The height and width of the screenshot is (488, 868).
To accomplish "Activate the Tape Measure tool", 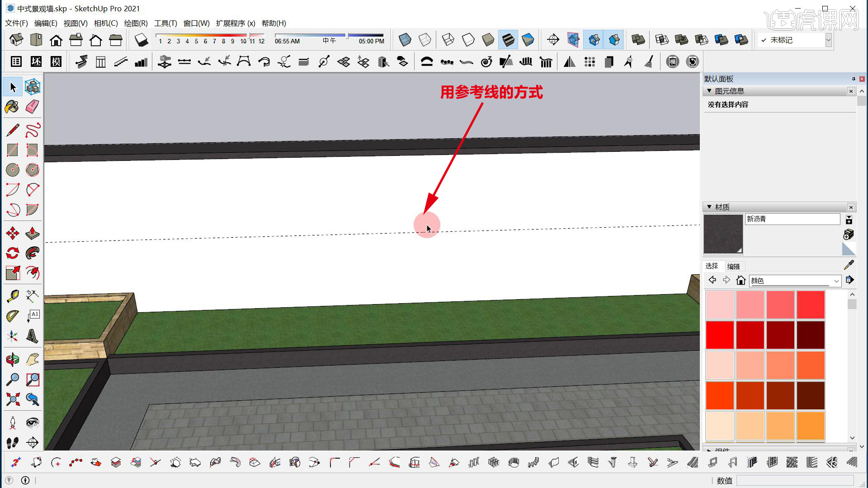I will 13,296.
